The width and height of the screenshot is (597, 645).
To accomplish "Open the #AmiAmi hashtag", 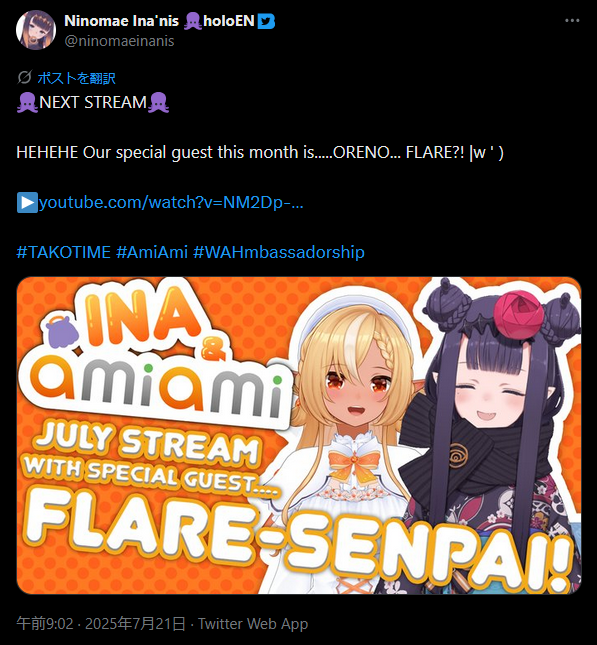I will click(x=152, y=252).
